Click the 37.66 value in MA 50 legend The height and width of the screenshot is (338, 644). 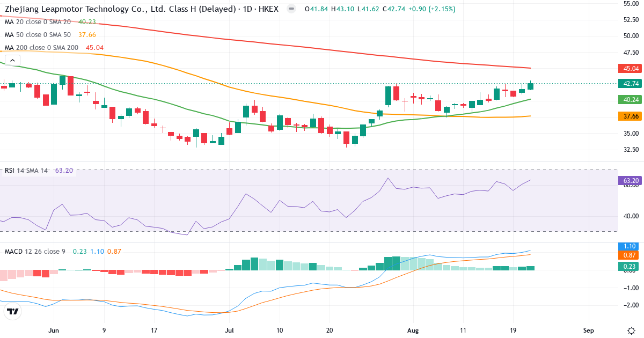[87, 35]
